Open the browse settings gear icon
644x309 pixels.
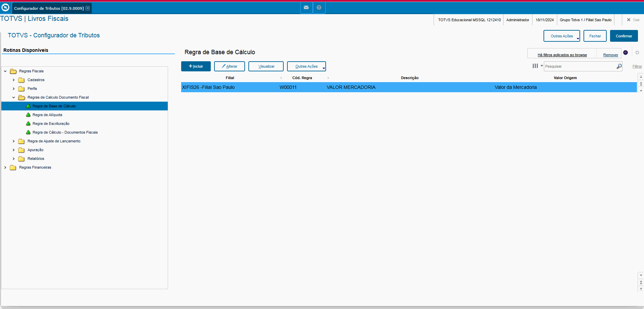[637, 53]
